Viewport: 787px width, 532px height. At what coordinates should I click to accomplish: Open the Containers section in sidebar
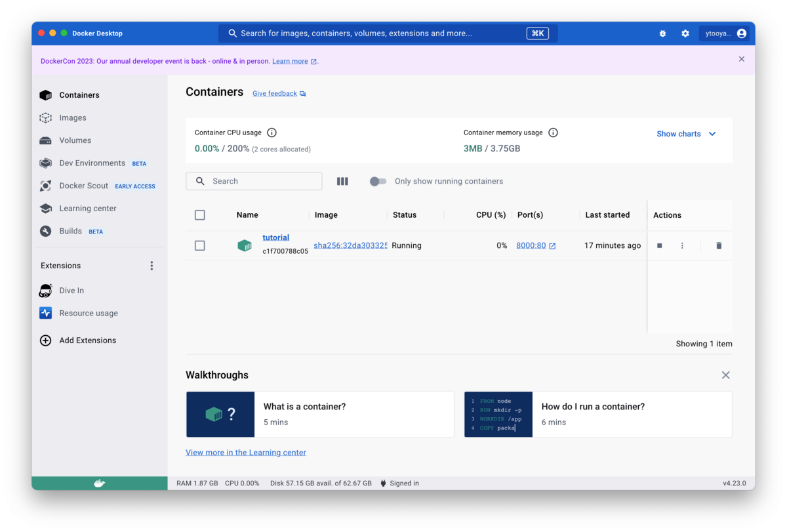pyautogui.click(x=79, y=95)
